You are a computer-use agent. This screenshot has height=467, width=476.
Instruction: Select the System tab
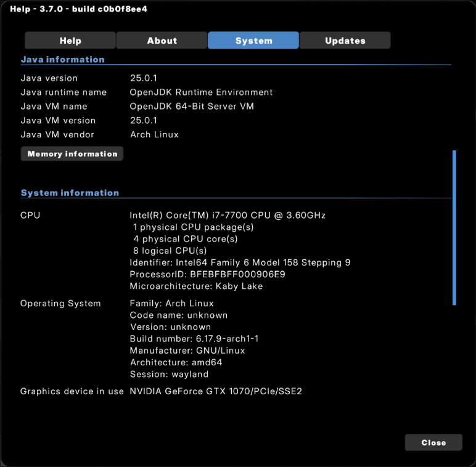click(253, 41)
